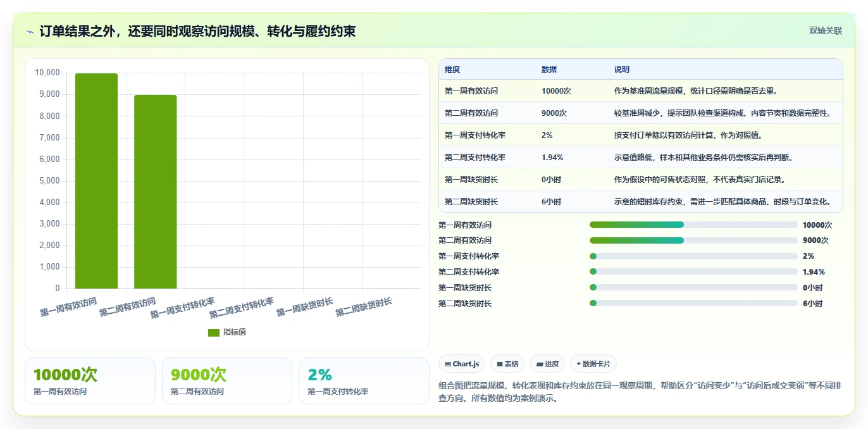
Task: Click the summary paragraph starting 组合图把流量规模
Action: [640, 392]
